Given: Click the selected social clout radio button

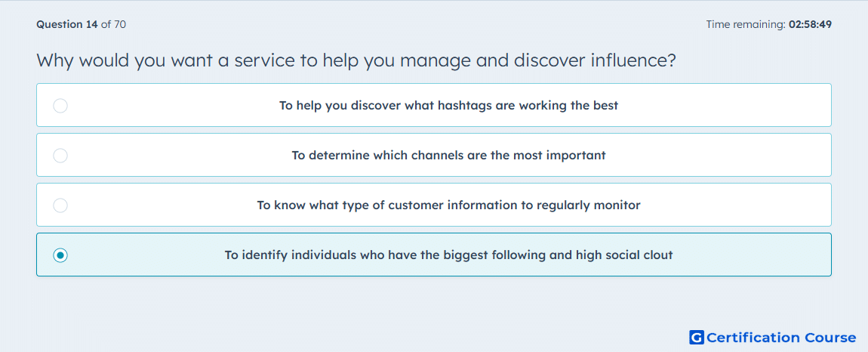Looking at the screenshot, I should 60,255.
